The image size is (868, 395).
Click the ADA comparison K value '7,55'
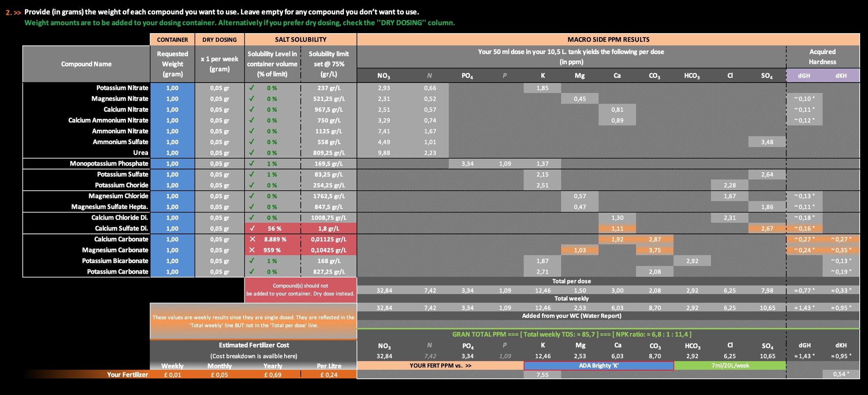542,375
